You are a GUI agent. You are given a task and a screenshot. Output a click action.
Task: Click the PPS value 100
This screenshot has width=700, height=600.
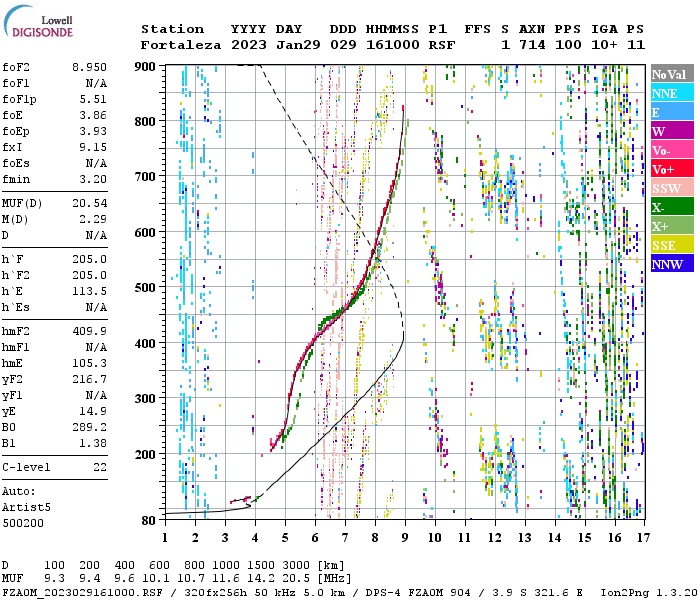tap(568, 45)
